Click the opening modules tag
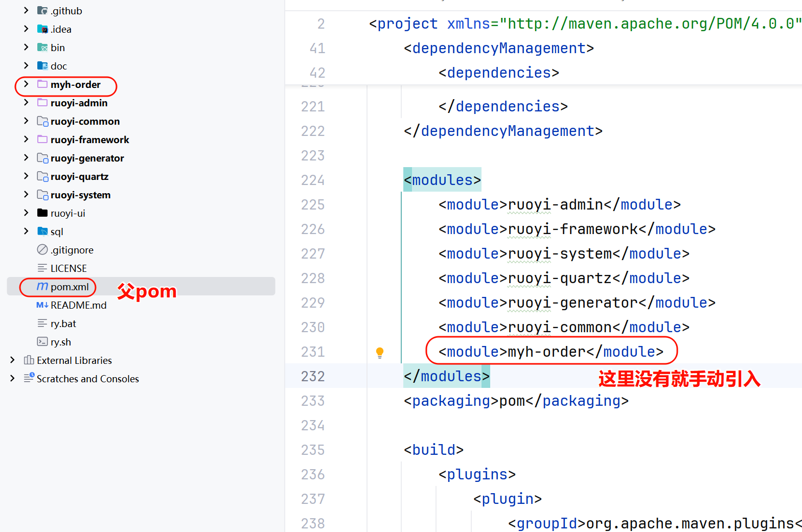Screen dimensions: 802x532 442,180
